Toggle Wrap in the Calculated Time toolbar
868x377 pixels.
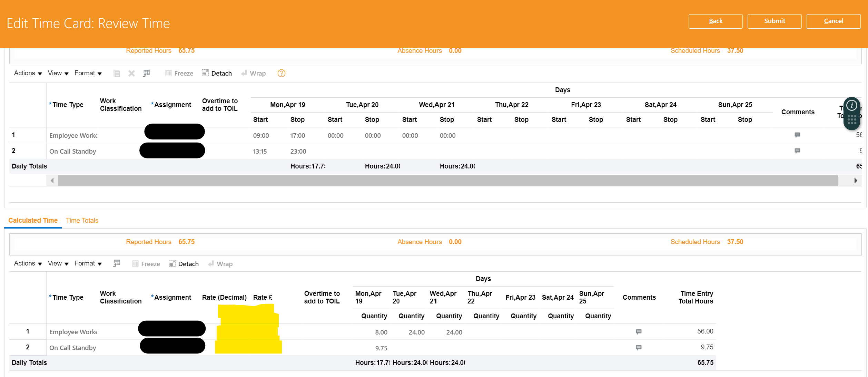coord(220,263)
